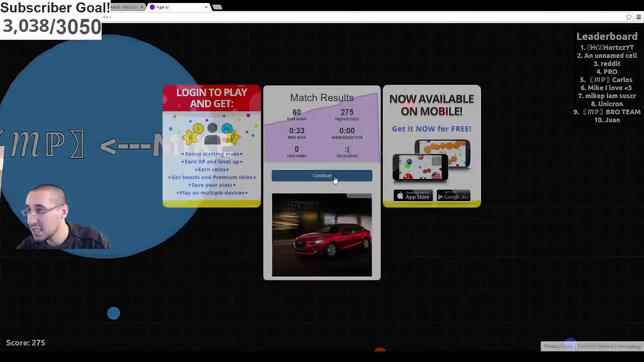Open a new browser tab

217,7
